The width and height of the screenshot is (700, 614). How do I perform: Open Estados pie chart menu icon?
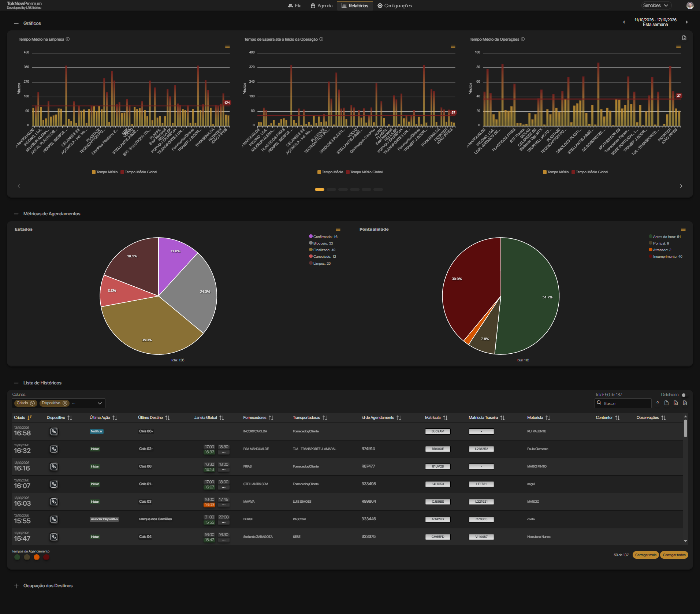tap(338, 229)
